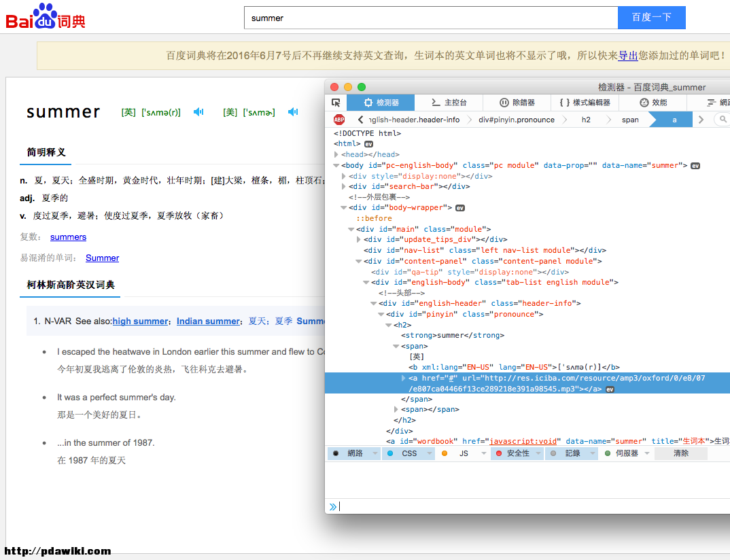Select the 柯林斯高阶英汉词典 section tab
This screenshot has width=730, height=560.
[x=70, y=285]
